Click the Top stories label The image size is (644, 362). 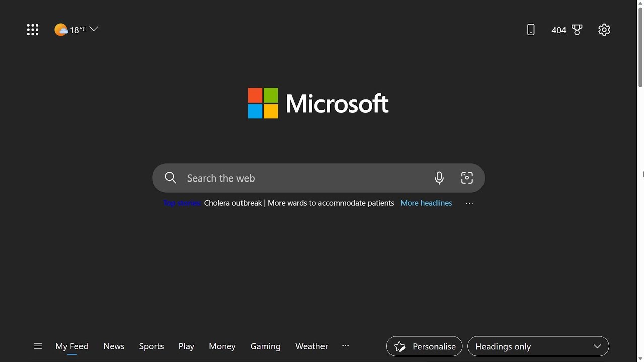[182, 203]
